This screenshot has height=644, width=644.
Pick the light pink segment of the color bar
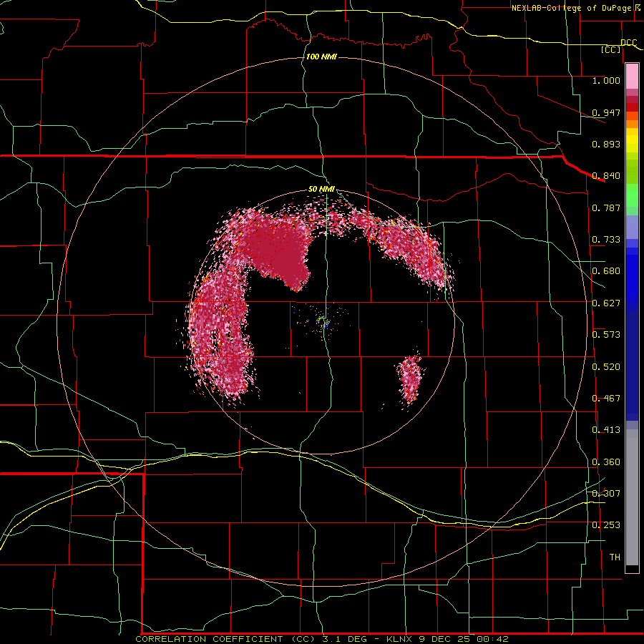(632, 77)
